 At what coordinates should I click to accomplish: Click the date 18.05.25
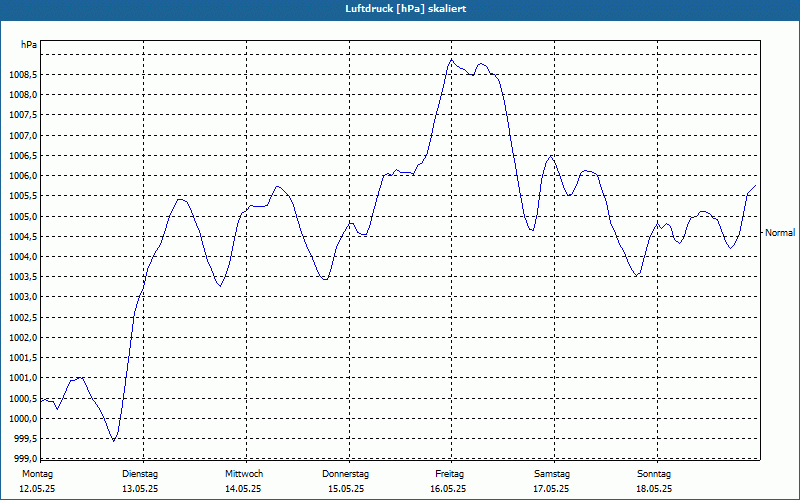(654, 489)
